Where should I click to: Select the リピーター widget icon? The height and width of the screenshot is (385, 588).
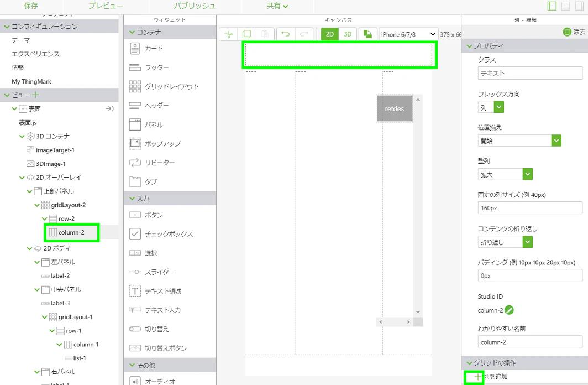tap(135, 163)
